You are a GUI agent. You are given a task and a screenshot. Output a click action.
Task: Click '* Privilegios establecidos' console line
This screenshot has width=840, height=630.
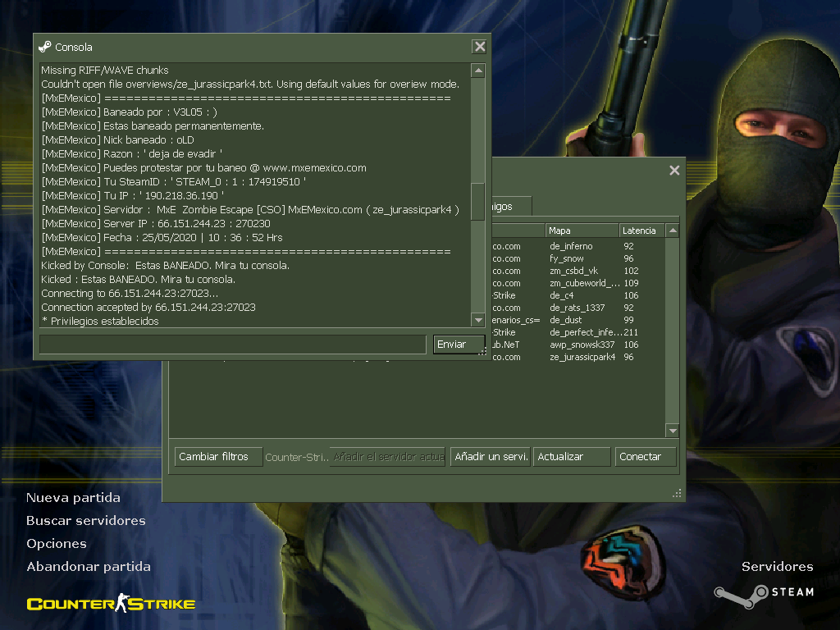coord(100,321)
